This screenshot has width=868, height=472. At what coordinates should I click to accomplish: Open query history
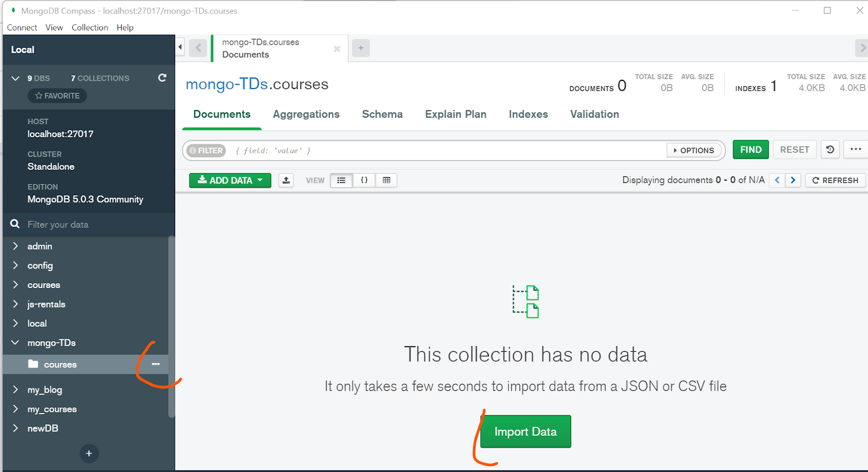click(x=830, y=150)
